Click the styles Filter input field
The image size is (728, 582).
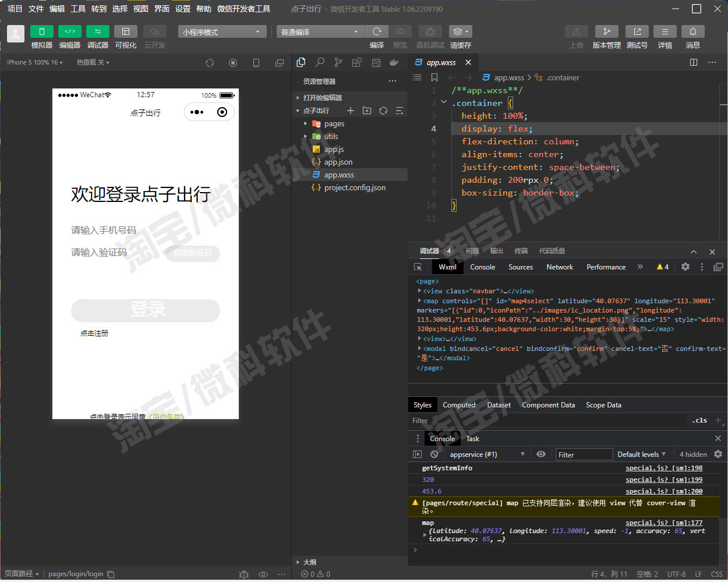tap(547, 421)
